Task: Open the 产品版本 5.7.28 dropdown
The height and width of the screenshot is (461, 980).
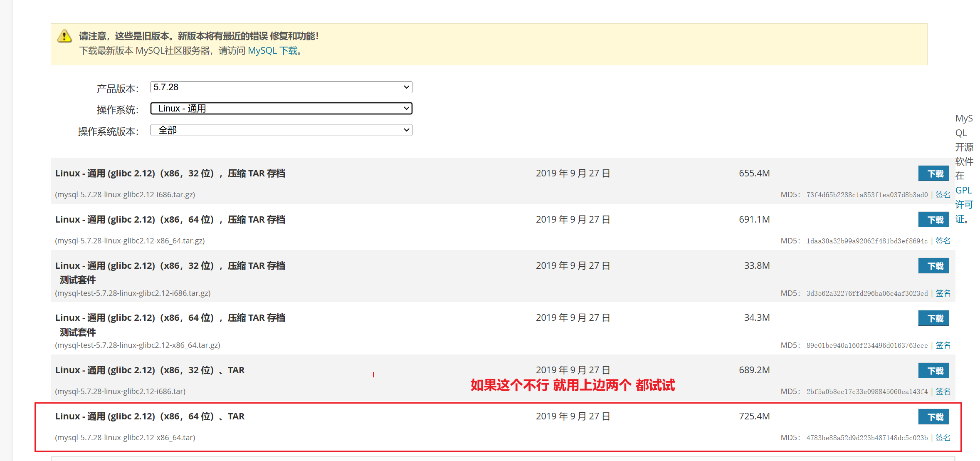Action: coord(281,87)
